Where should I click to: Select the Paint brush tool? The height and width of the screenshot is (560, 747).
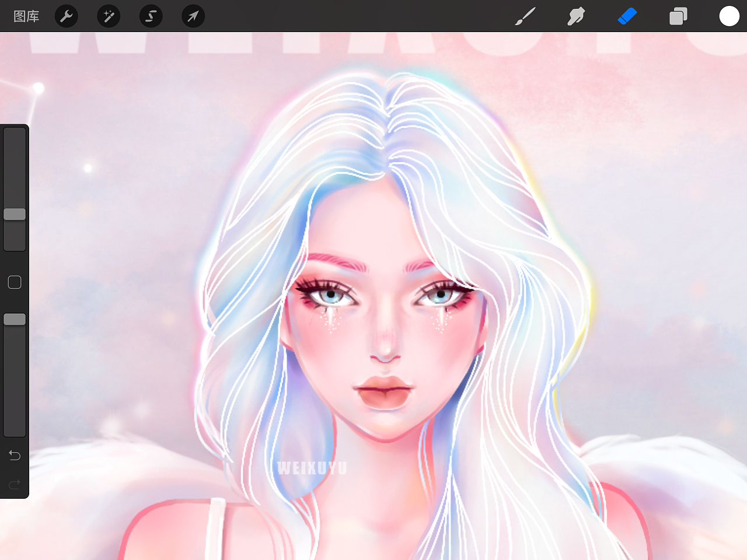(x=525, y=16)
